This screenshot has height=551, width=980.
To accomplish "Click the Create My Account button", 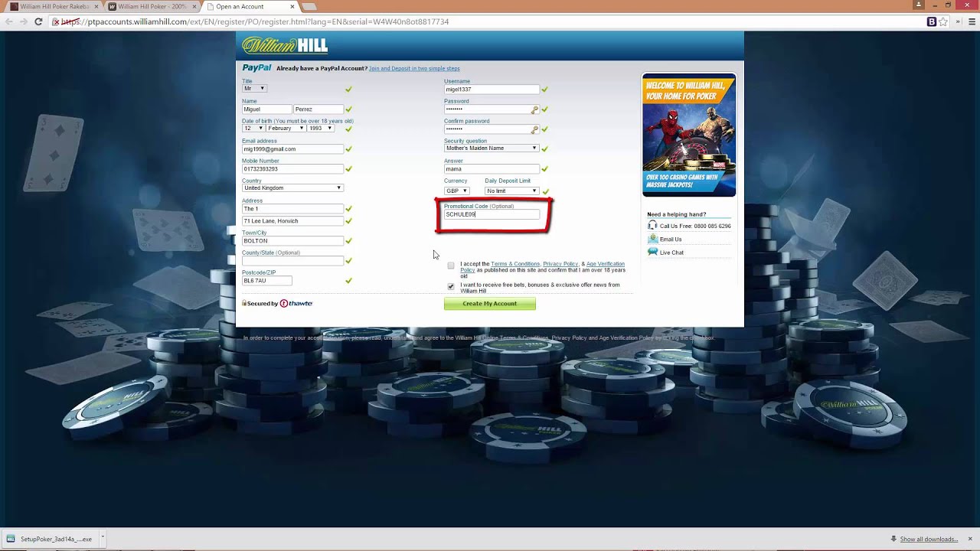I will (x=490, y=304).
